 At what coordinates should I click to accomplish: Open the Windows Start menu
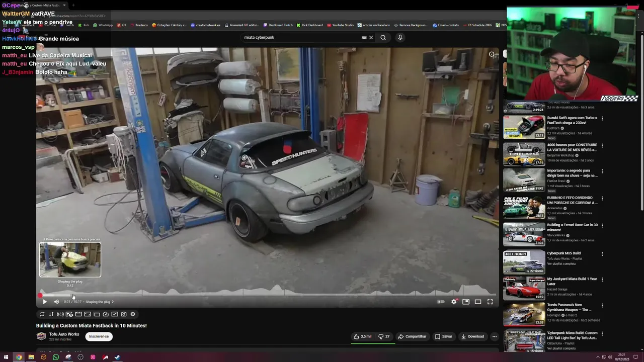[x=6, y=357]
